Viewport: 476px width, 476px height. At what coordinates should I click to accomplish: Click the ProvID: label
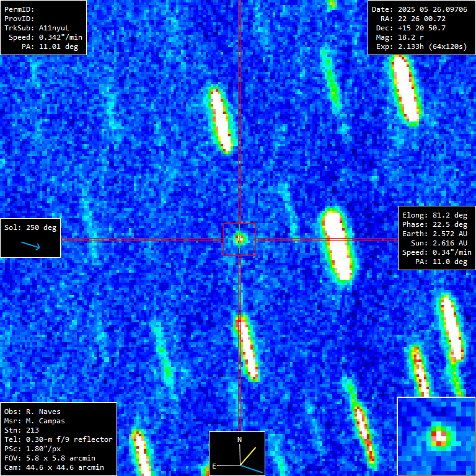(x=19, y=19)
